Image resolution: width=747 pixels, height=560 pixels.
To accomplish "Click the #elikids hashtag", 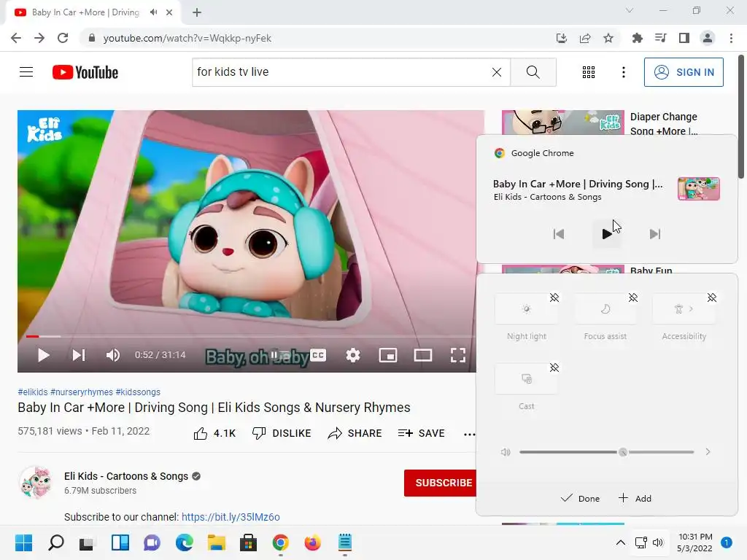I will coord(32,392).
